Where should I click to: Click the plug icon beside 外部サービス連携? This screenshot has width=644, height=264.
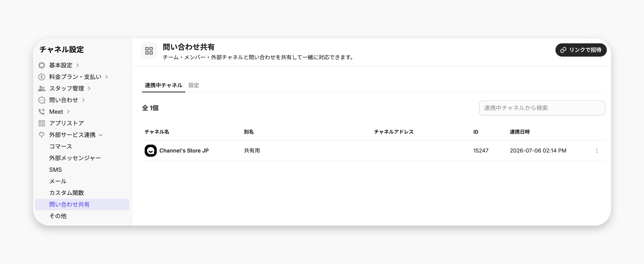coord(42,135)
